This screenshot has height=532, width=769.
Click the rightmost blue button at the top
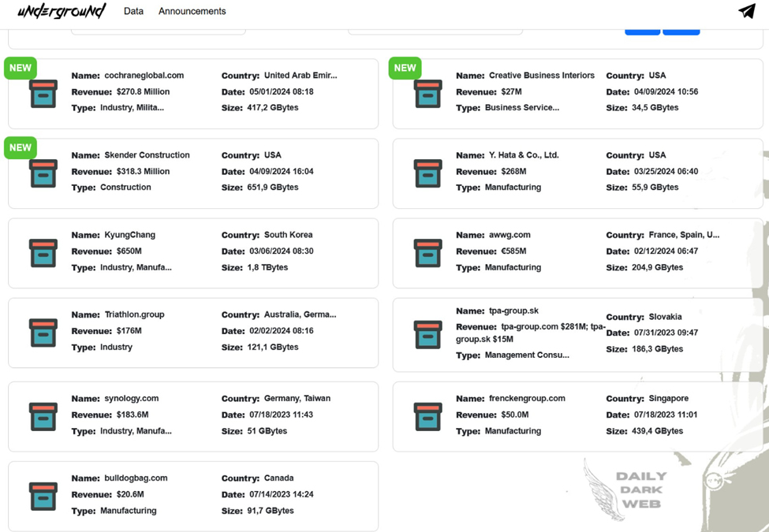coord(681,32)
